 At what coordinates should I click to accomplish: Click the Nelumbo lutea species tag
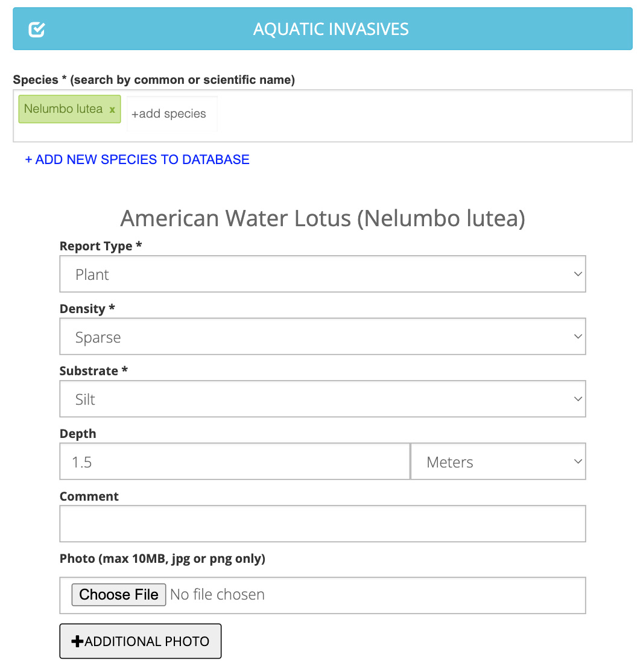63,109
